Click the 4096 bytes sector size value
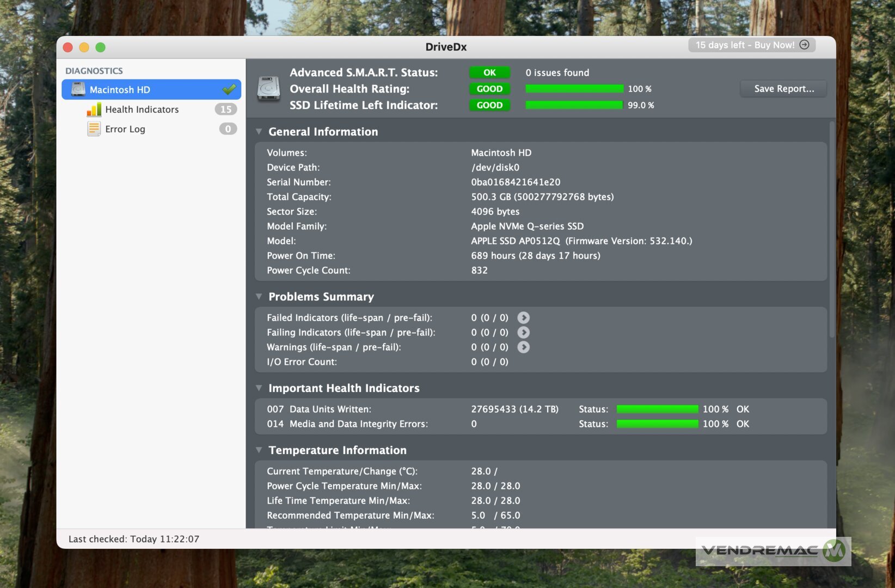Viewport: 895px width, 588px height. (495, 211)
